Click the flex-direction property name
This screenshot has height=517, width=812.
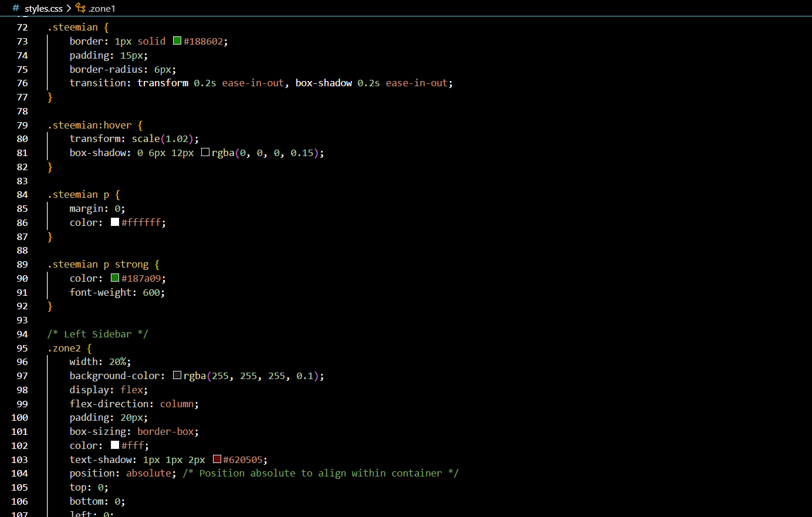point(109,404)
